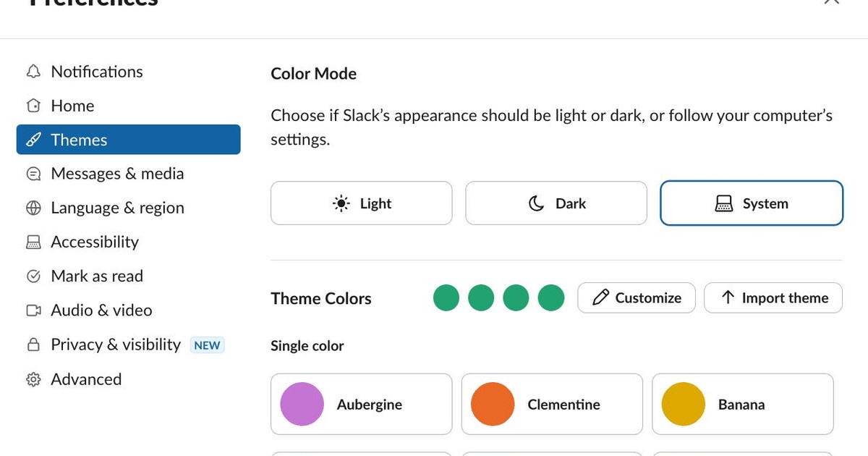Click the video camera icon for Audio & video
Viewport: 868px width, 456px height.
[x=33, y=310]
